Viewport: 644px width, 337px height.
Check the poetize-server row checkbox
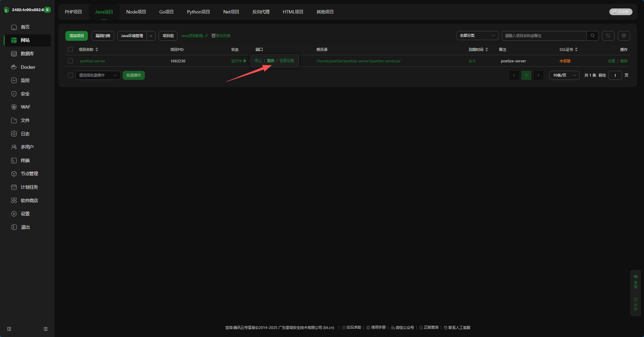click(x=70, y=61)
